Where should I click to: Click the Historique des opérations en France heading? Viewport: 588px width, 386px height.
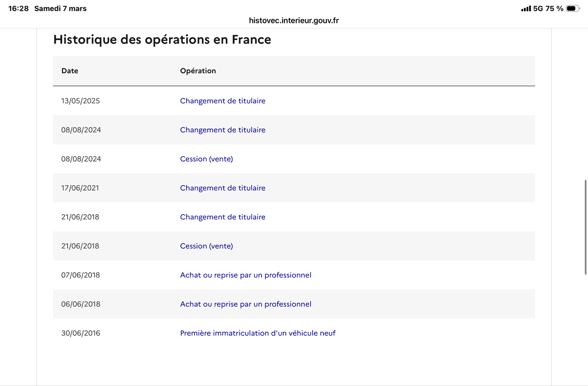(162, 40)
